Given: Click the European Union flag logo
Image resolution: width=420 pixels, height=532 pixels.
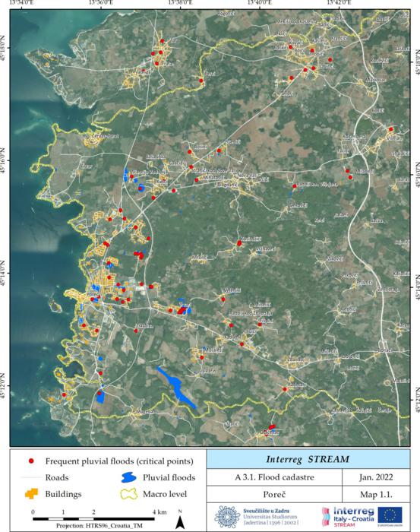Looking at the screenshot, I should coord(390,517).
